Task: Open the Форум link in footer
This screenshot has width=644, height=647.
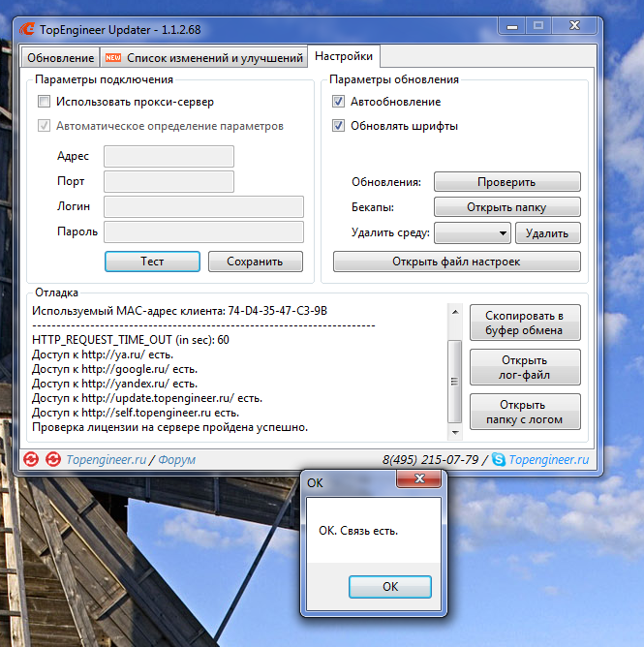Action: [x=177, y=460]
